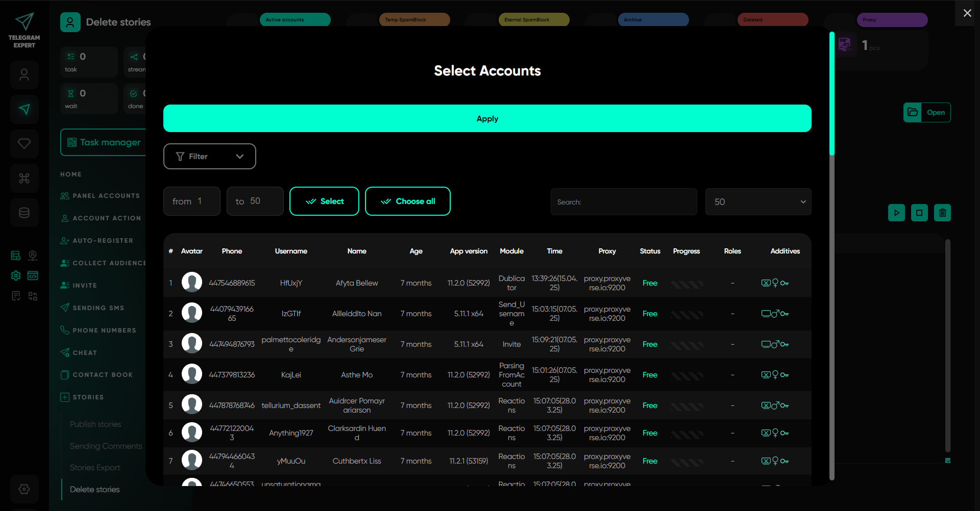Click the paper plane icon in left sidebar
Screen dimensions: 980x511
tap(24, 109)
